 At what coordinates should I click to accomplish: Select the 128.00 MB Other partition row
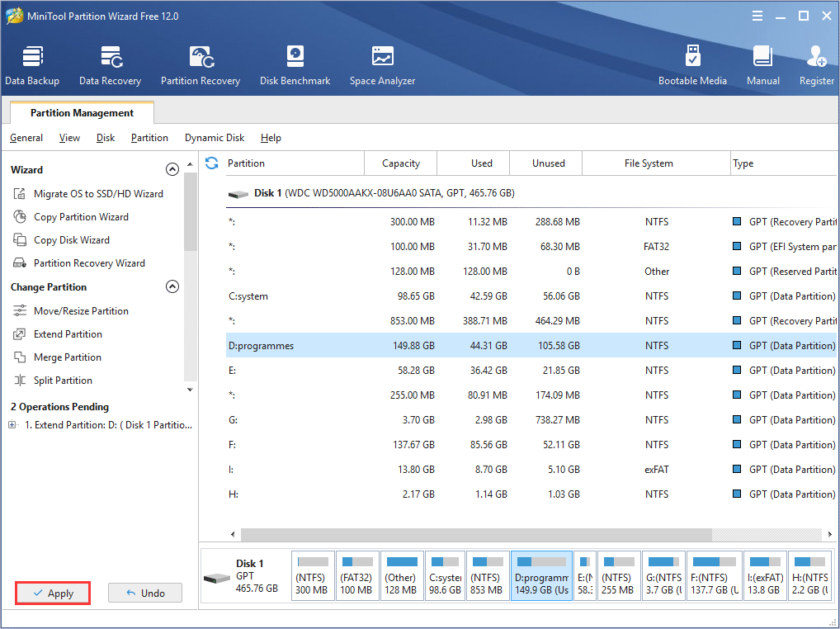point(531,271)
